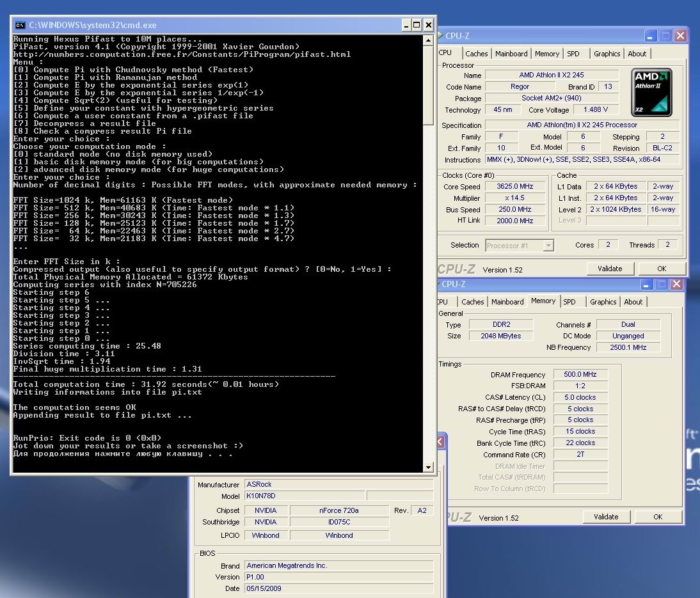The height and width of the screenshot is (598, 700).
Task: Click 'American Megatrends Inc.' BIOS brand
Action: click(x=338, y=566)
